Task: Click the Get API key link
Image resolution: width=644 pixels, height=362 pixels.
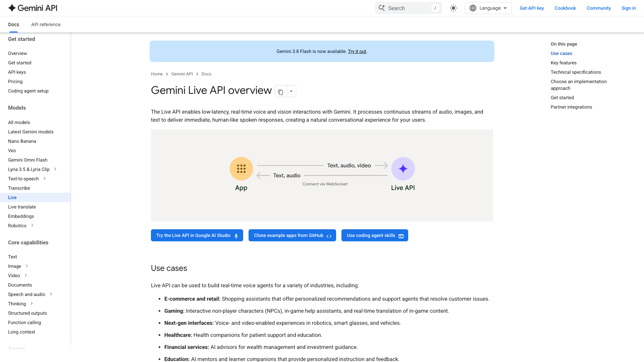Action: 532,8
